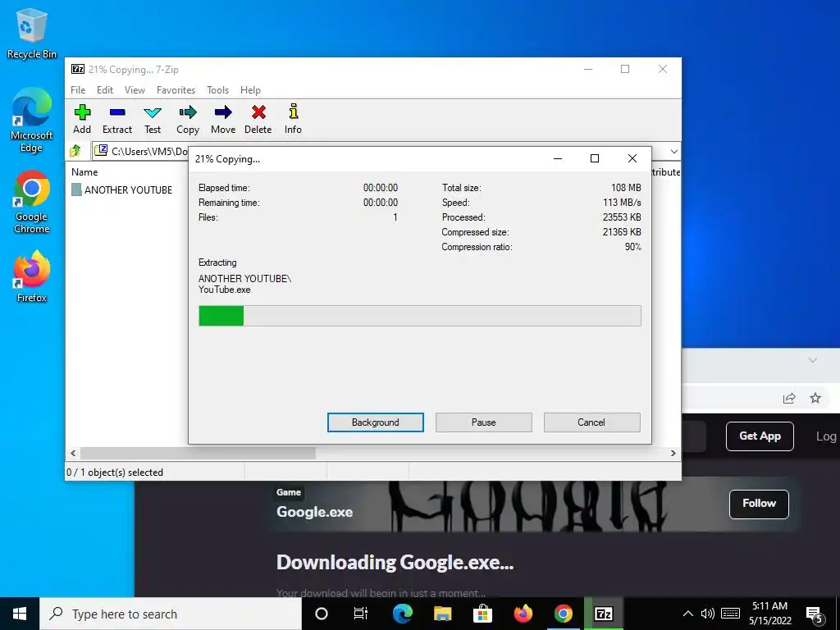The height and width of the screenshot is (630, 840).
Task: Expand the address path dropdown
Action: pos(674,152)
